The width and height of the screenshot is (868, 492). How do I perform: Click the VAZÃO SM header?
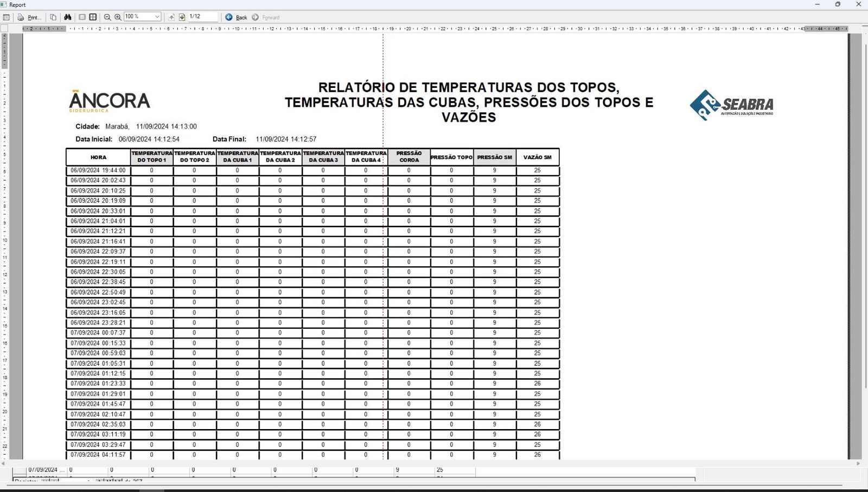click(x=538, y=157)
